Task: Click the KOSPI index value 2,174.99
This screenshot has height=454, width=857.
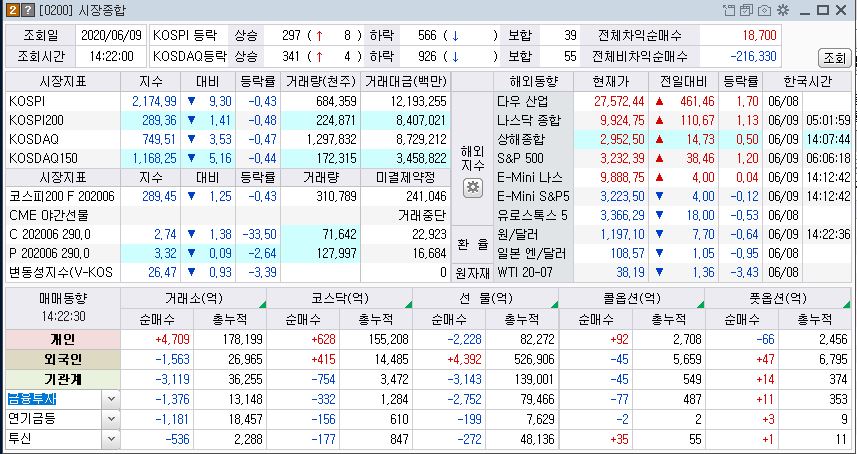Action: (x=154, y=101)
